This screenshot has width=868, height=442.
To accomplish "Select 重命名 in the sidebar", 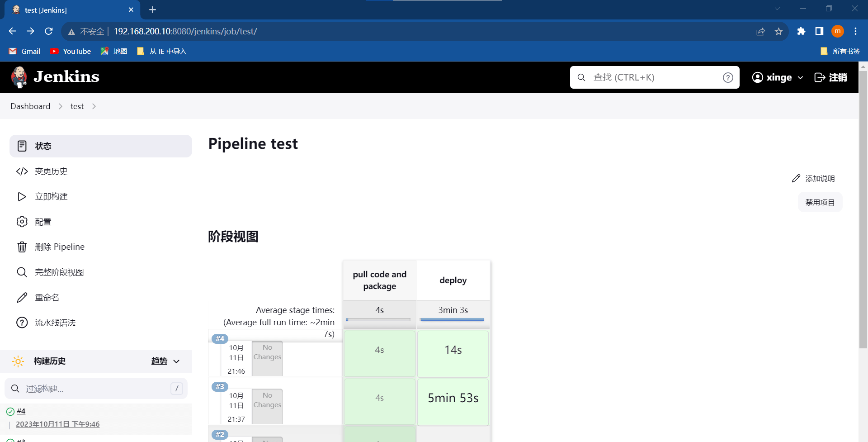I will [x=101, y=298].
